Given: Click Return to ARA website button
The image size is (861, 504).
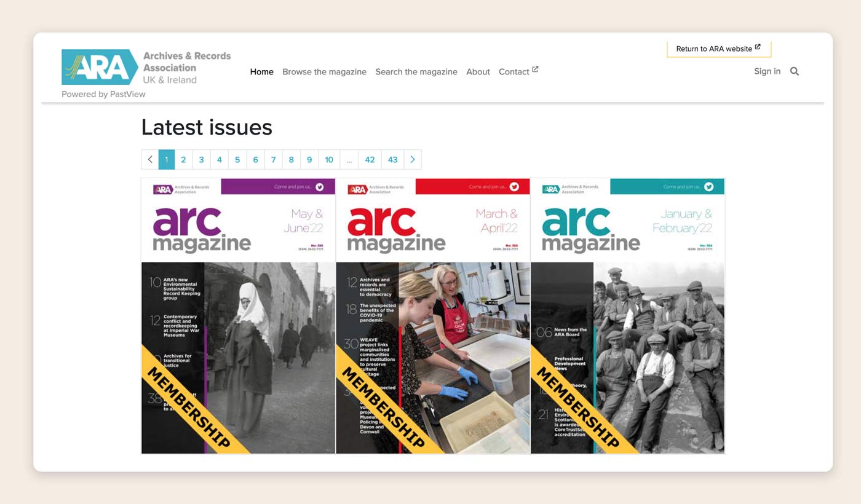Looking at the screenshot, I should tap(718, 49).
